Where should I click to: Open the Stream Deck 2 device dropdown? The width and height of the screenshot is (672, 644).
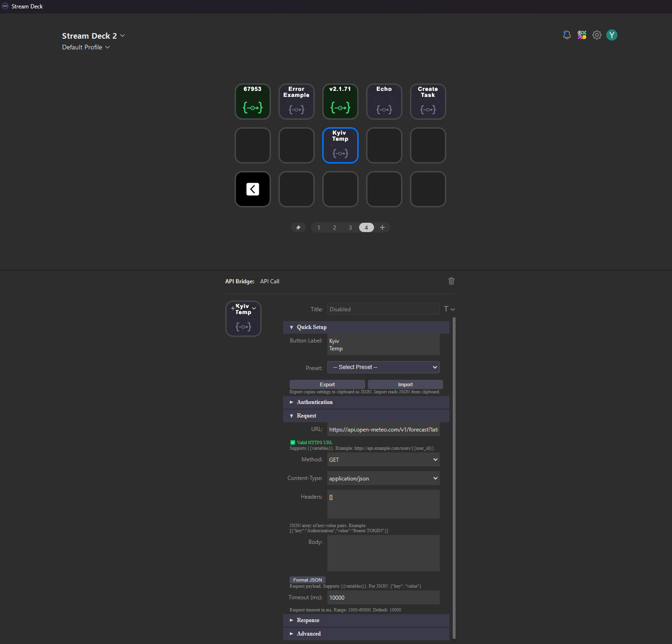coord(93,36)
